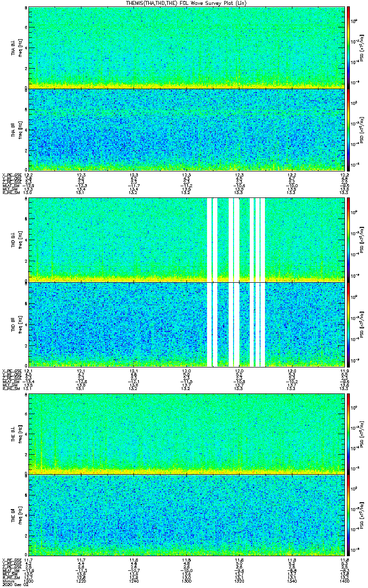This screenshot has width=368, height=588.
Task: Select the THE B∥ spectrogram panel
Action: tap(185, 516)
